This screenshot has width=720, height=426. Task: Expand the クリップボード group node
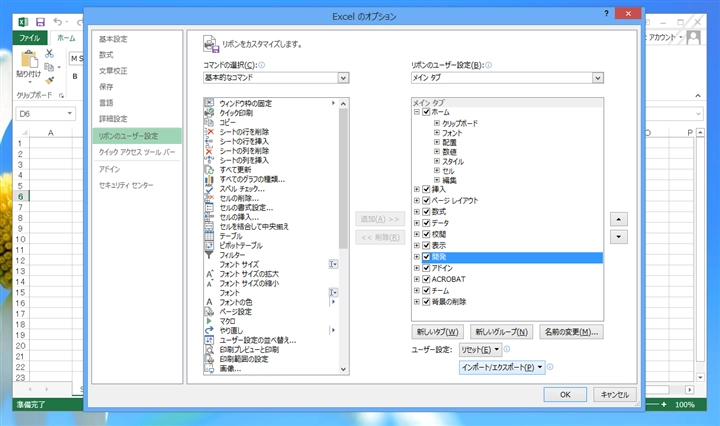pyautogui.click(x=437, y=123)
